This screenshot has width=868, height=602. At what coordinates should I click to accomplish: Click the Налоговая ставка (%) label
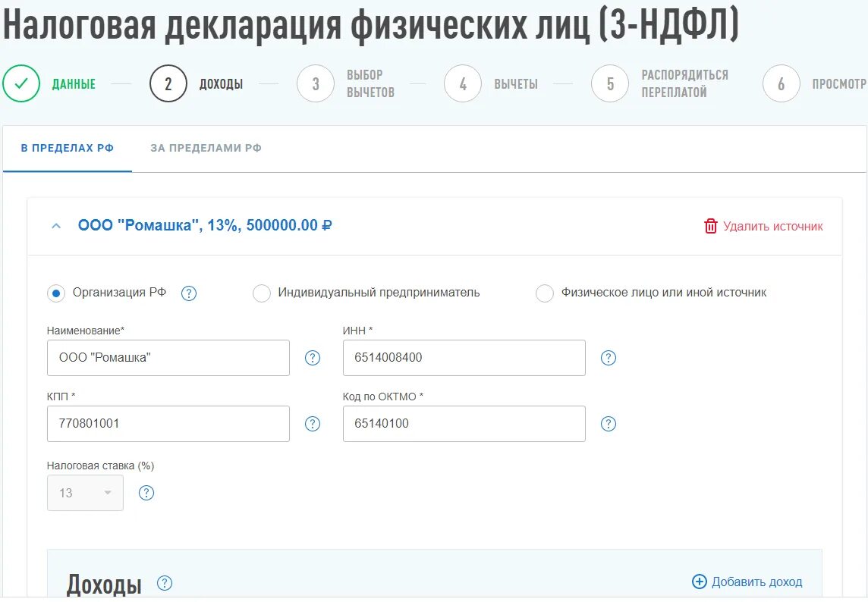[x=100, y=466]
